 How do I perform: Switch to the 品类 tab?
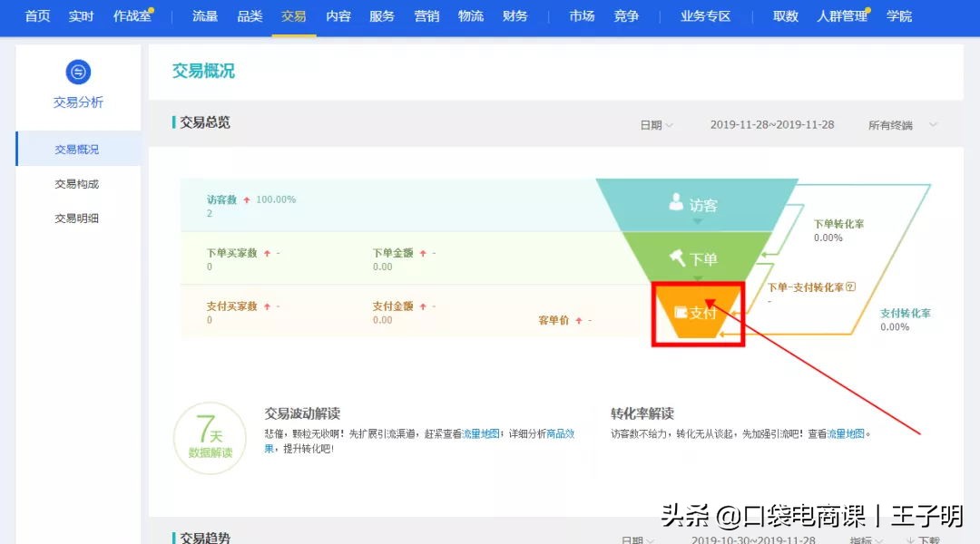250,16
